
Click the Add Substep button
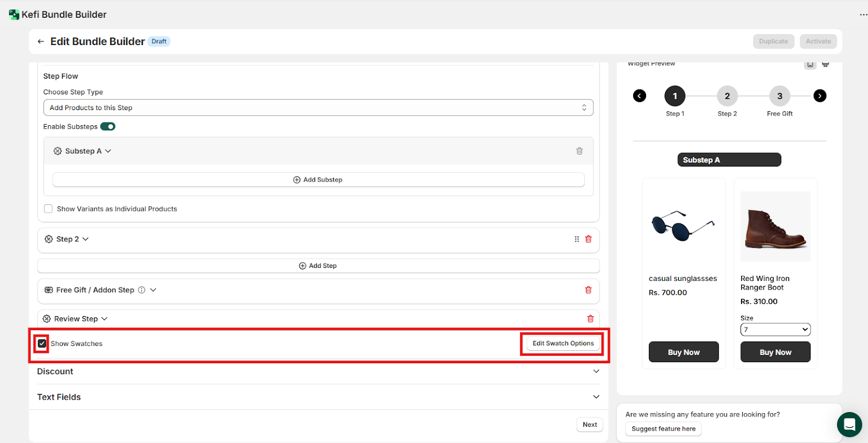click(318, 180)
